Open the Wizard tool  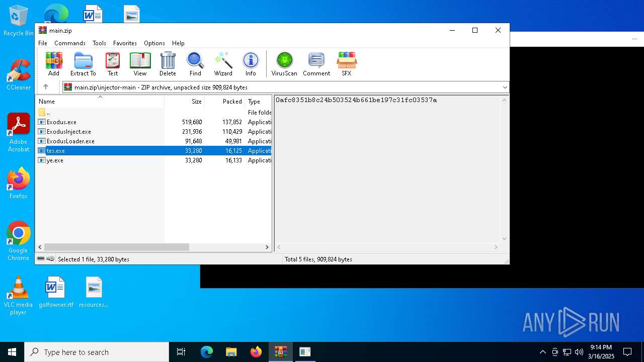[x=223, y=64]
